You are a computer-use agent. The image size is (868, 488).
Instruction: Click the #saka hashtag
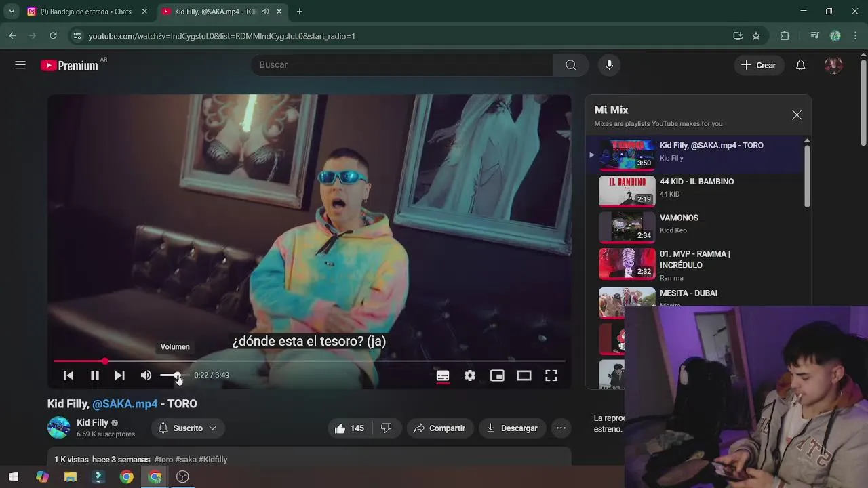point(186,460)
